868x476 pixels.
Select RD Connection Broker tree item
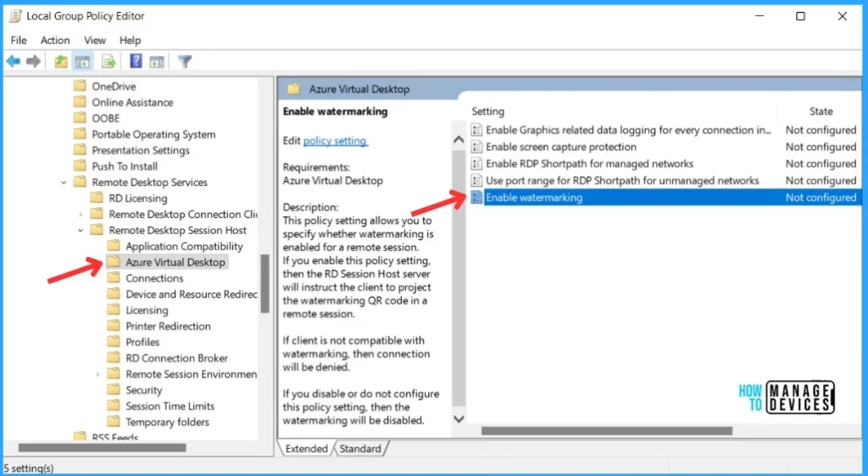[x=176, y=358]
